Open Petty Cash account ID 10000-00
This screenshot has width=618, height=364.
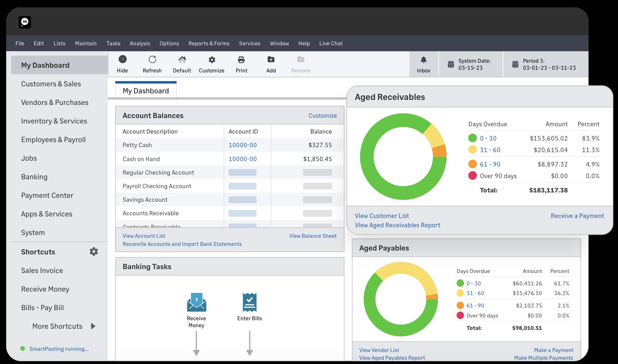(243, 145)
